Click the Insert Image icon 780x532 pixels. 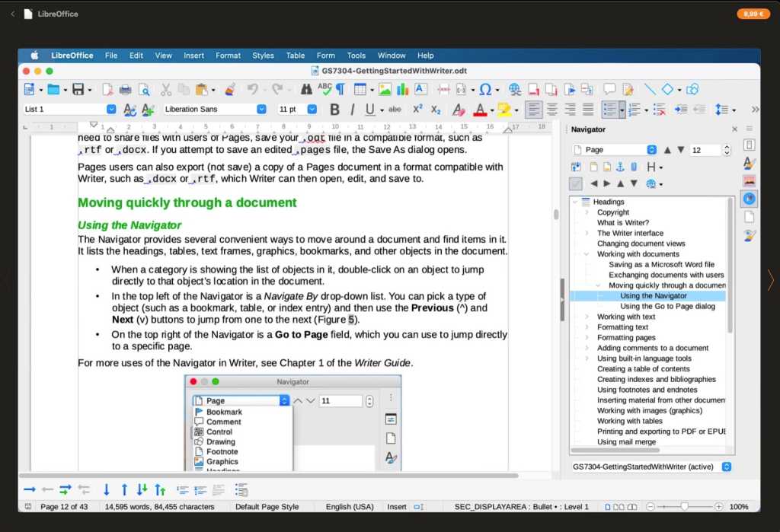(385, 90)
